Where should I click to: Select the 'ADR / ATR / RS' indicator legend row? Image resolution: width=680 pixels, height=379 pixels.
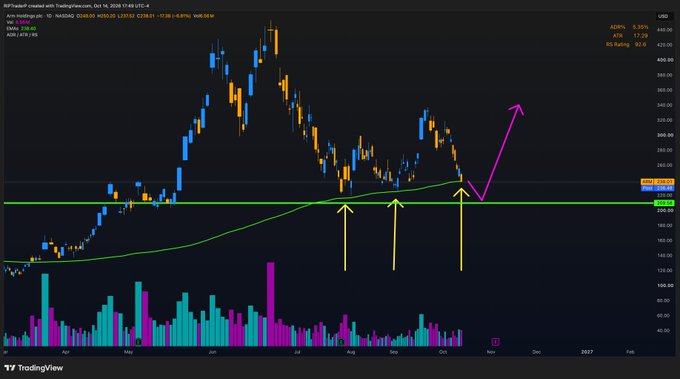22,35
